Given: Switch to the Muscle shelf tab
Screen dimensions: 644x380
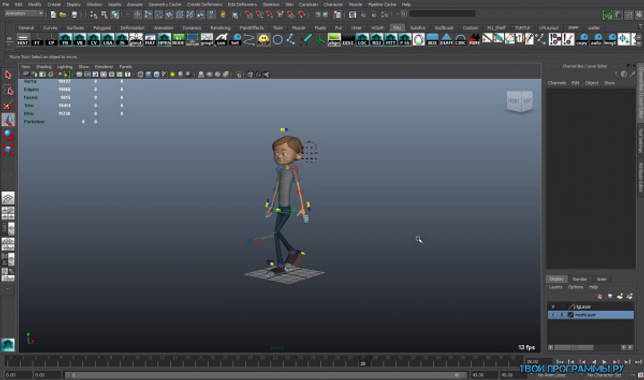Looking at the screenshot, I should [299, 28].
